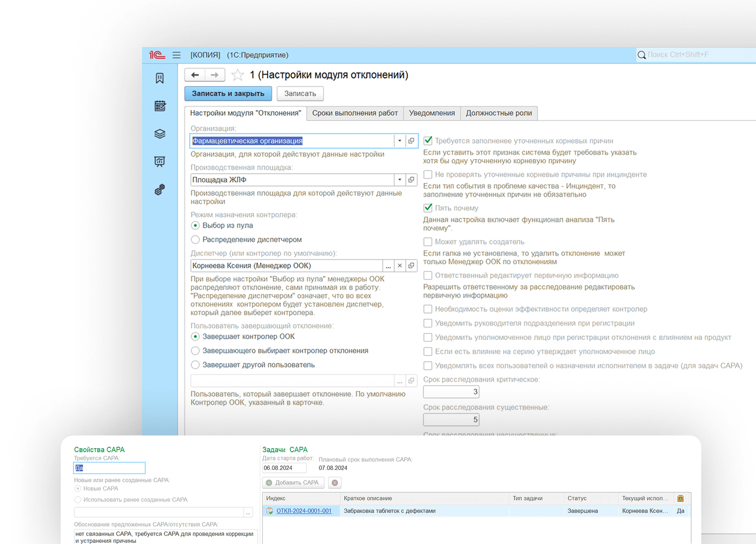
Task: Open the calendar tasks sidebar icon
Action: click(x=160, y=105)
